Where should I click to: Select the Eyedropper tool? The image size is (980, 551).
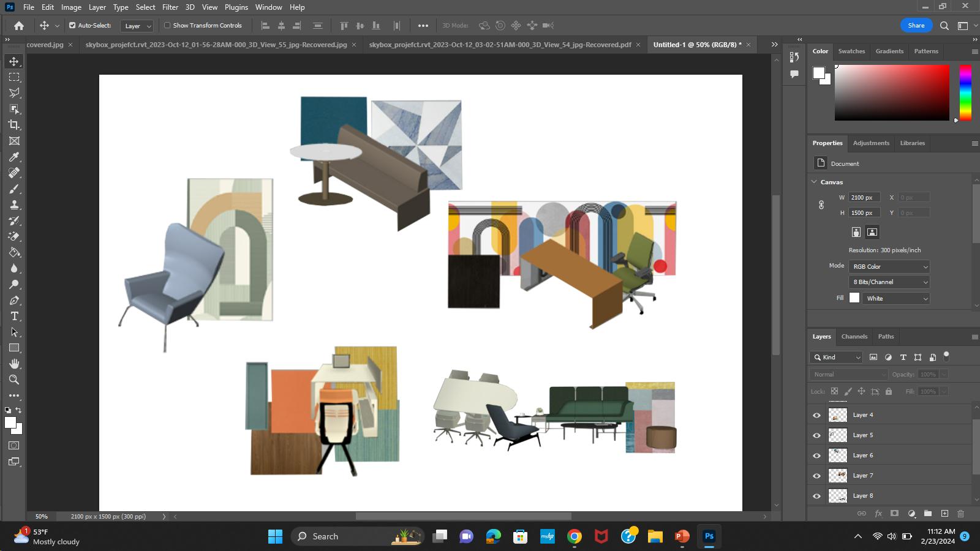point(14,157)
